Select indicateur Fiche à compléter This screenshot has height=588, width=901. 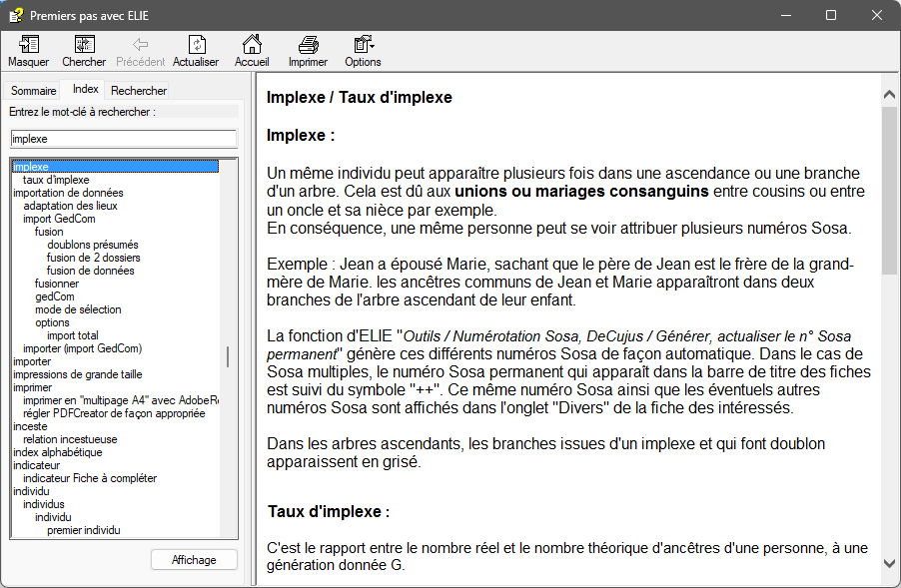tap(90, 478)
